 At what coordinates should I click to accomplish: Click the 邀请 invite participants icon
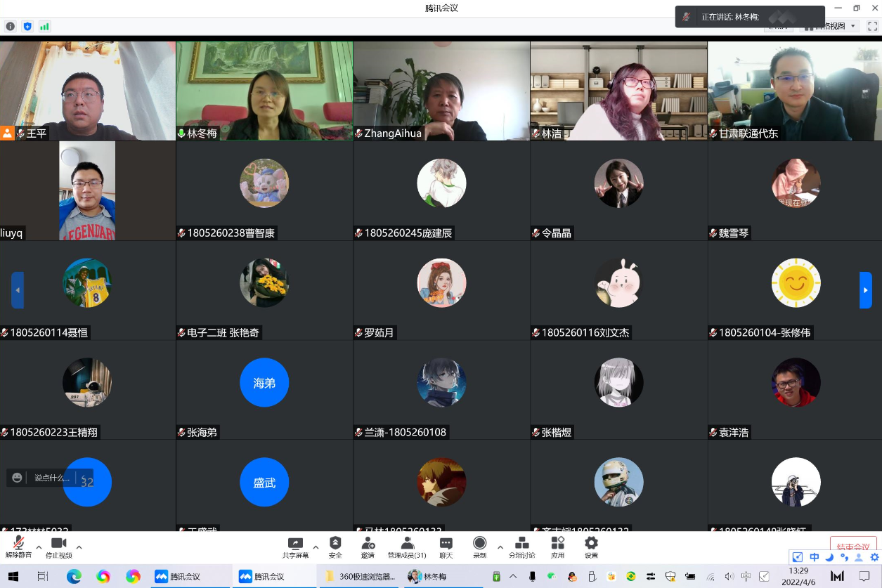[368, 546]
